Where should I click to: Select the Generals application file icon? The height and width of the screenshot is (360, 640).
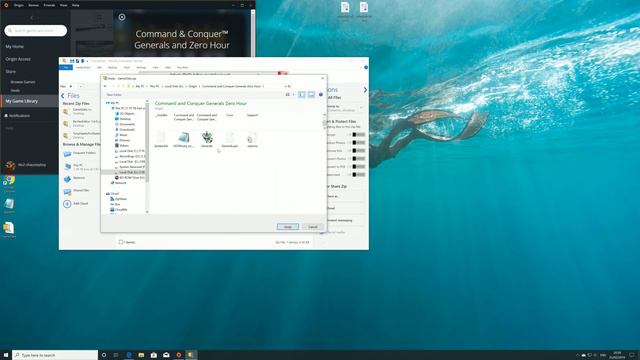coord(207,137)
